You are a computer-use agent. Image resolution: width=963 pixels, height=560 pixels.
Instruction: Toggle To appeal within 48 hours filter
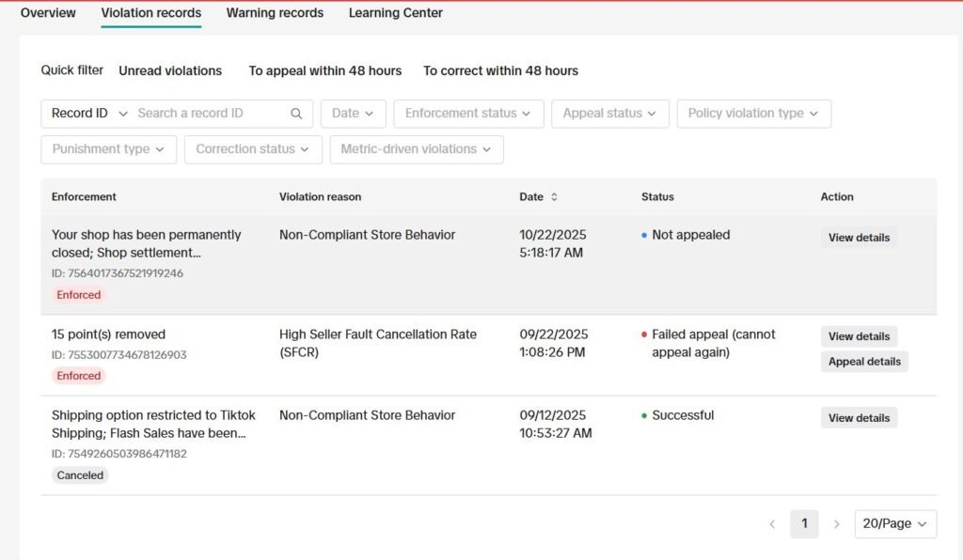(x=324, y=71)
